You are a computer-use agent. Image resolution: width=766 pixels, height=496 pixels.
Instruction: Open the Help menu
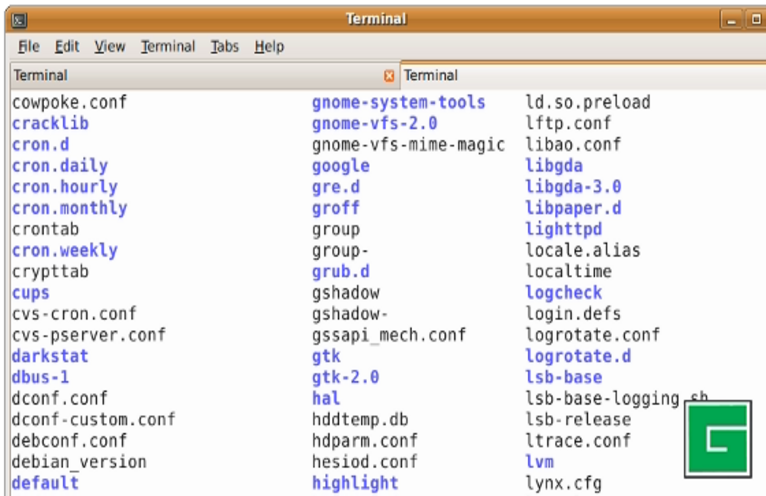point(269,47)
